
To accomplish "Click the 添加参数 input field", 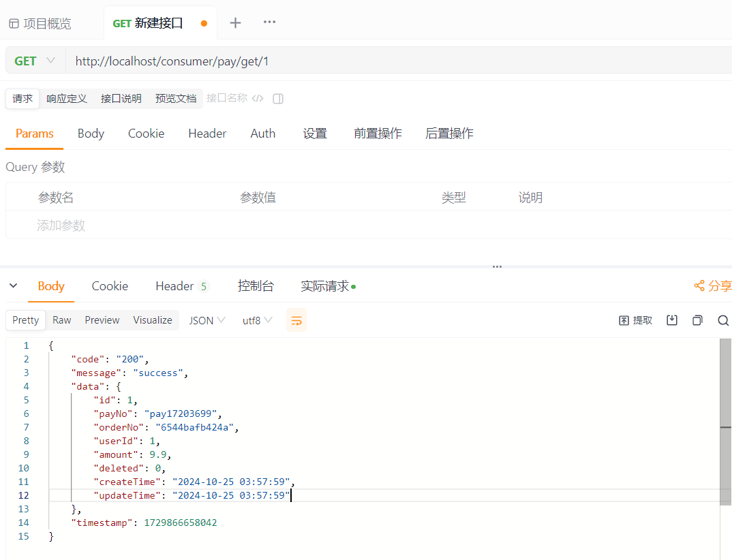I will coord(61,225).
